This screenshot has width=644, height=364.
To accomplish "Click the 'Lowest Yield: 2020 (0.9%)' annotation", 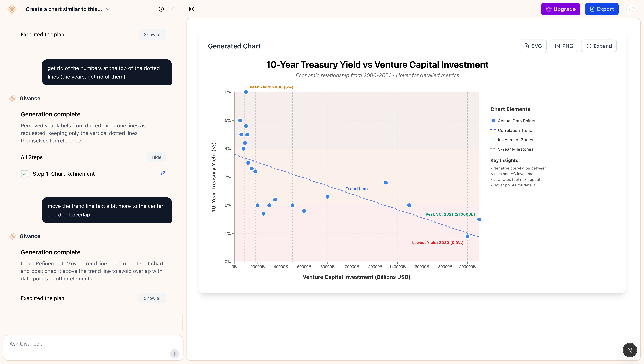I will pos(438,242).
